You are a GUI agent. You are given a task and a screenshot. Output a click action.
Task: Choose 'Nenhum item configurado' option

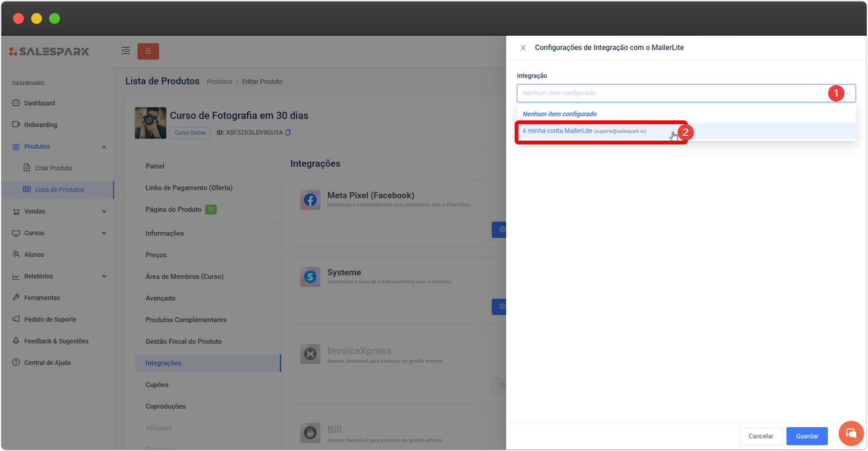coord(559,114)
